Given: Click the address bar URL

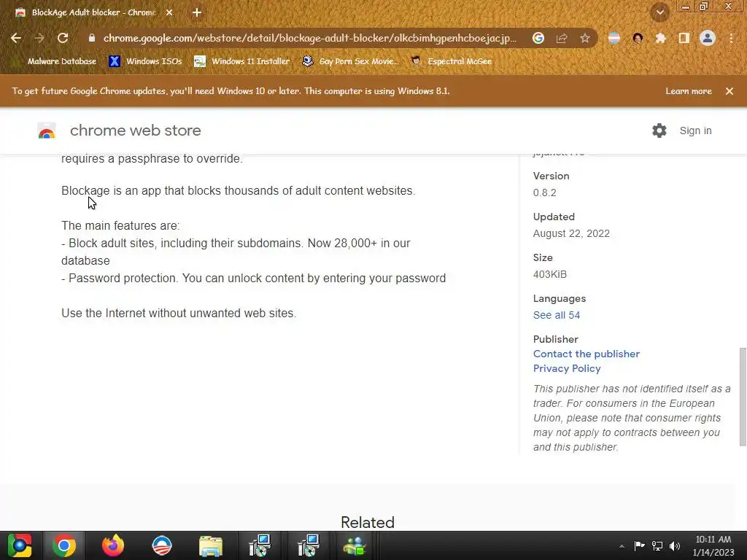Looking at the screenshot, I should point(309,38).
